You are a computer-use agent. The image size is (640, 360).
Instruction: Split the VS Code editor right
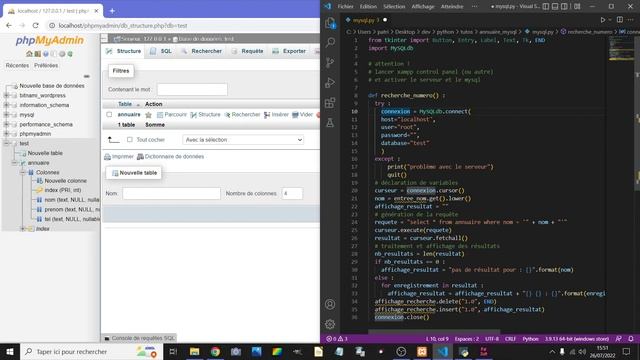tap(620, 20)
